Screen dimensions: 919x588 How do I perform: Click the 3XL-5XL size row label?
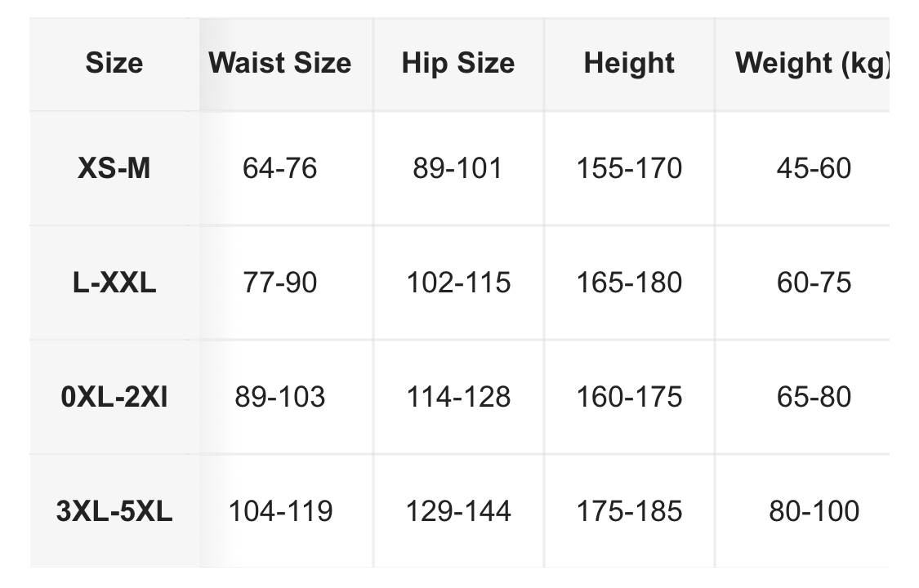coord(114,511)
